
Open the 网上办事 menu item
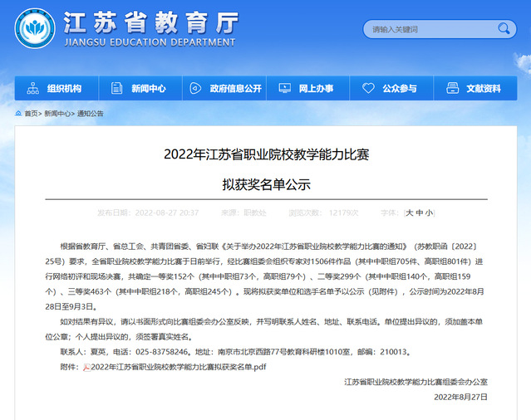pos(316,89)
